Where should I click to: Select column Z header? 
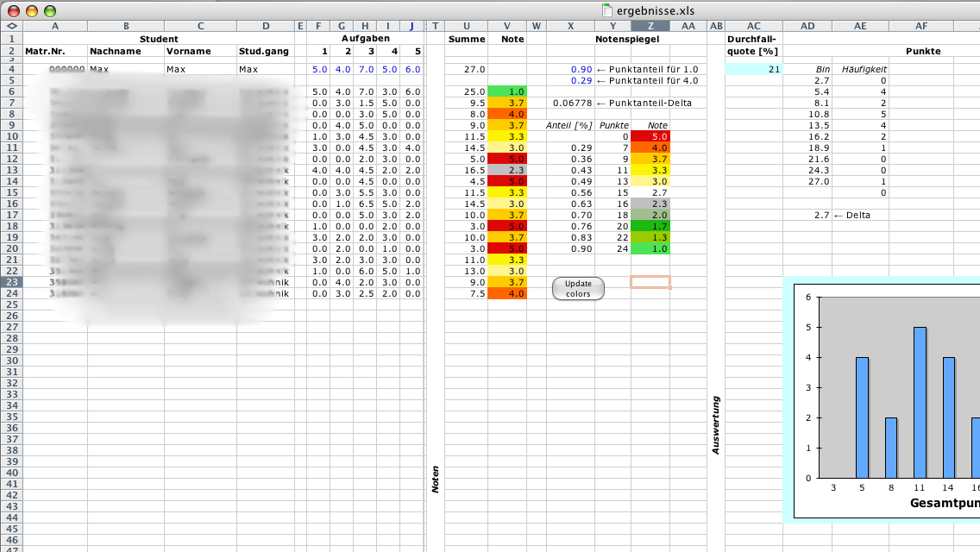[650, 26]
